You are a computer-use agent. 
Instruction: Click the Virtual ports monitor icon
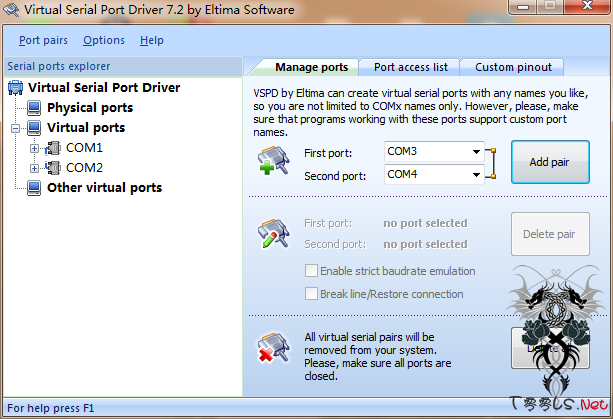[34, 128]
